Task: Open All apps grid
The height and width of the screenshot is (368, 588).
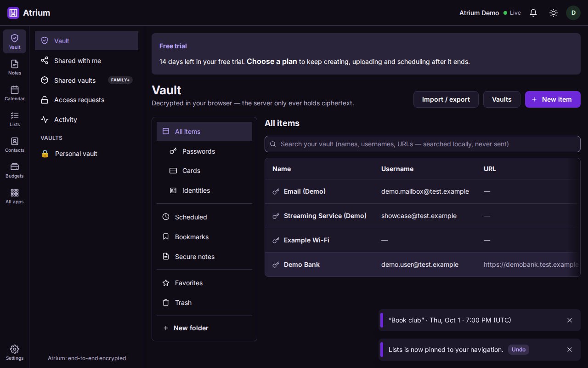Action: (15, 196)
